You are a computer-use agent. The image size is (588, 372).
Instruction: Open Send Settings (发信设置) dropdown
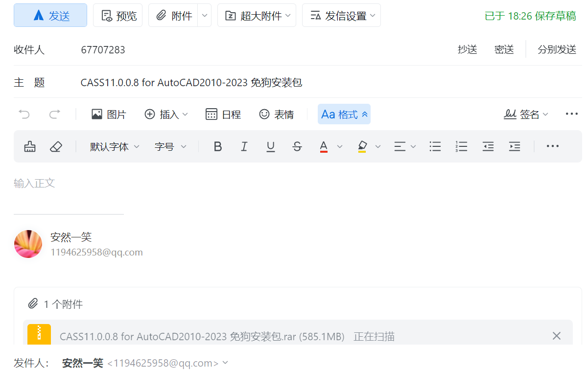pyautogui.click(x=341, y=15)
